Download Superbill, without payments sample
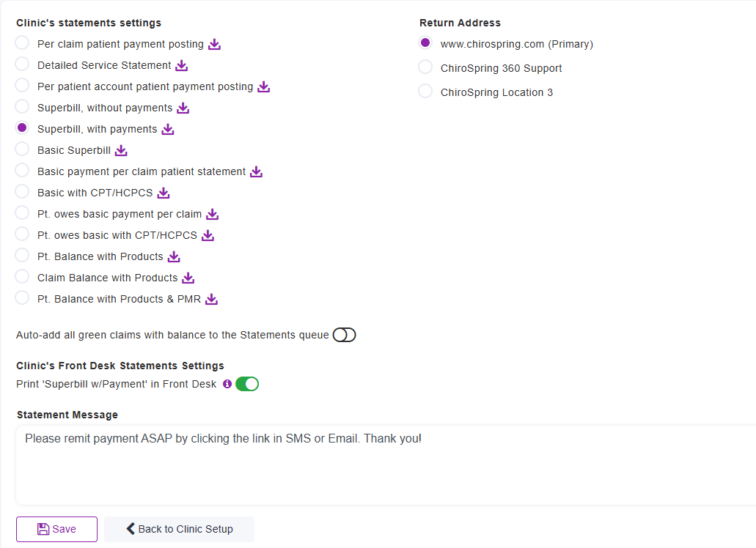Viewport: 756px width, 548px height. point(183,108)
